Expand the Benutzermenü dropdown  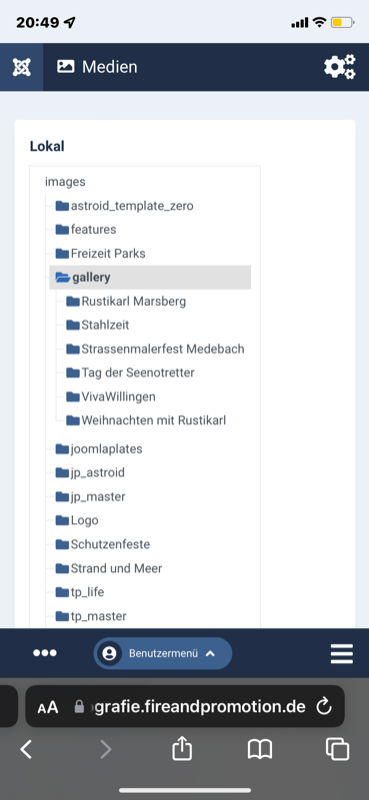tap(163, 653)
